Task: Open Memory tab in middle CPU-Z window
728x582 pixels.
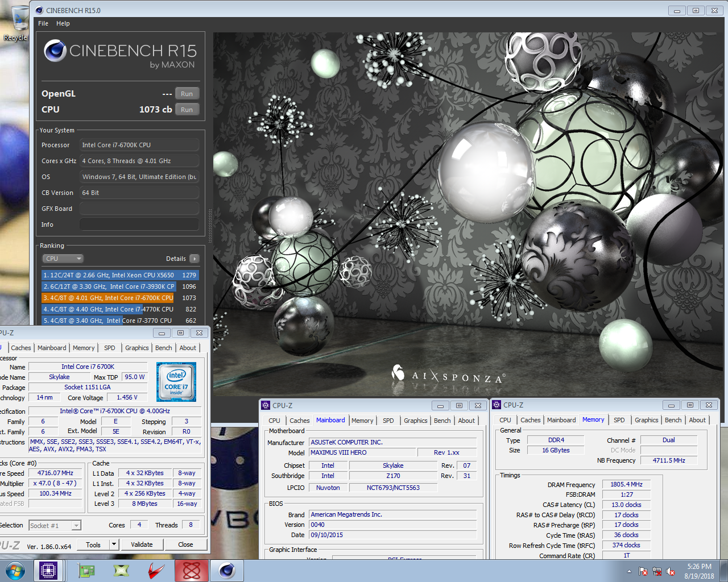Action: click(x=362, y=421)
